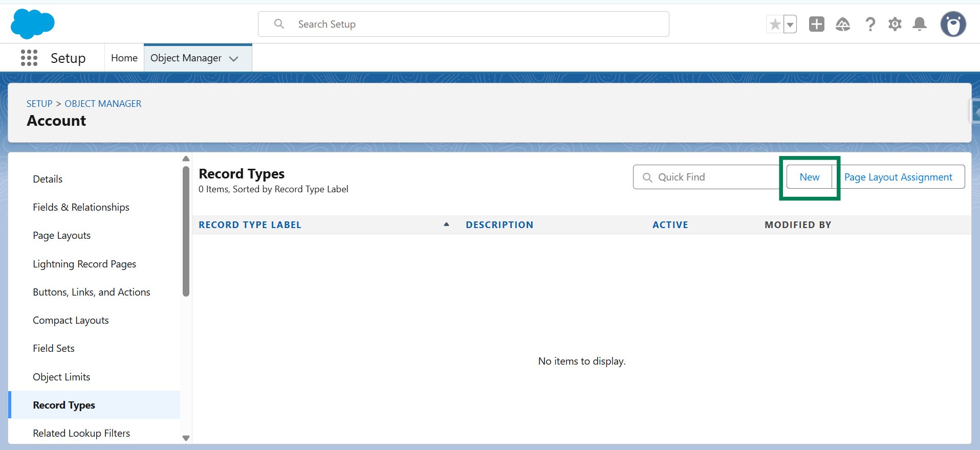
Task: Sort by Record Type Label column
Action: coord(250,225)
